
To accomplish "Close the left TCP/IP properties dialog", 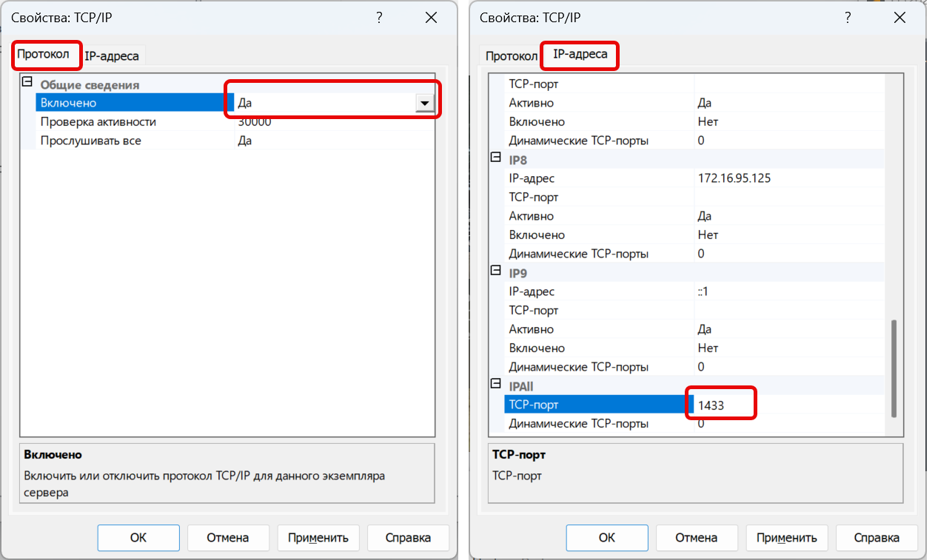I will point(430,18).
